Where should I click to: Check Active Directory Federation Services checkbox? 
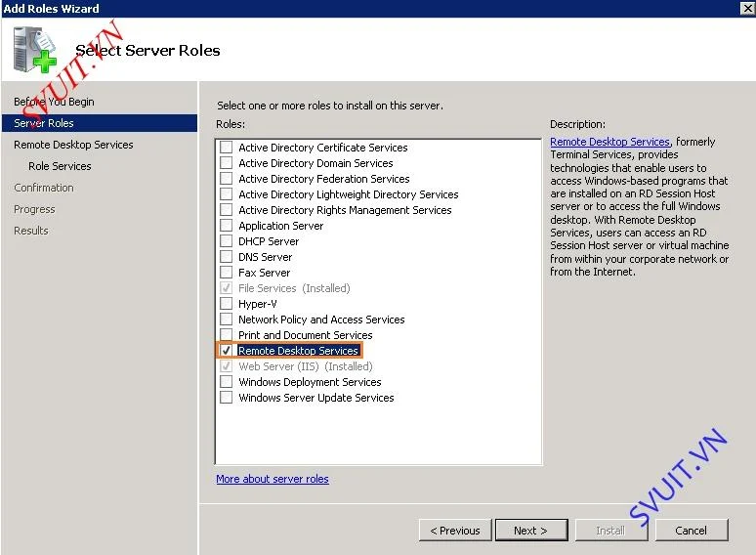point(227,179)
